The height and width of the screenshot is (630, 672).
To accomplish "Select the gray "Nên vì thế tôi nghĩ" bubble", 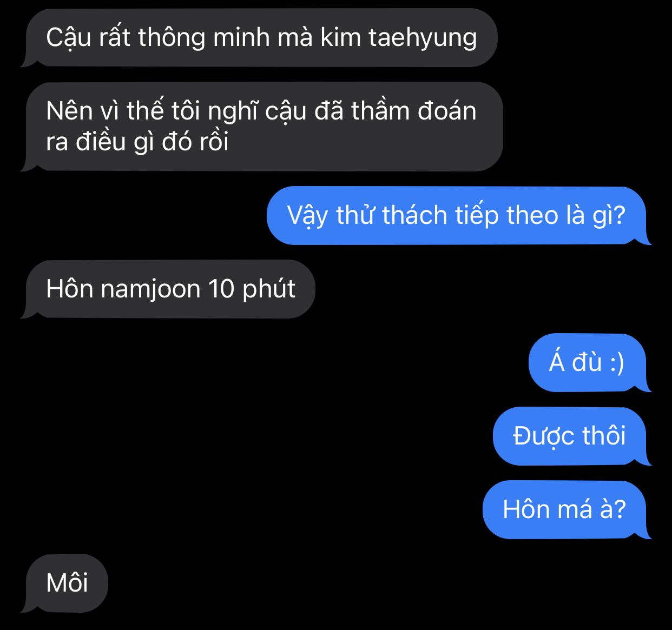I will [261, 127].
